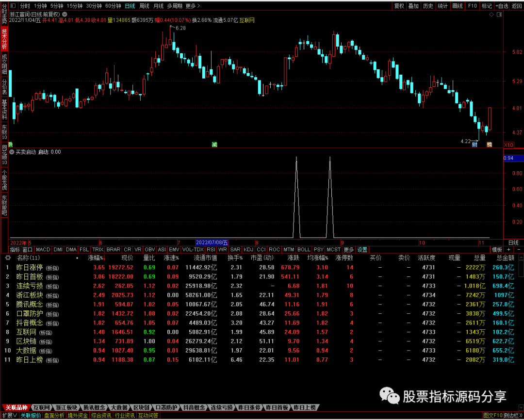
Task: Switch to 30分钟 period
Action: coord(94,6)
